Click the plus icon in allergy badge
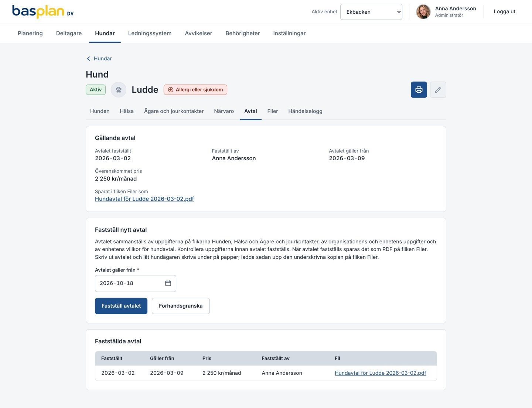532x408 pixels. click(171, 90)
